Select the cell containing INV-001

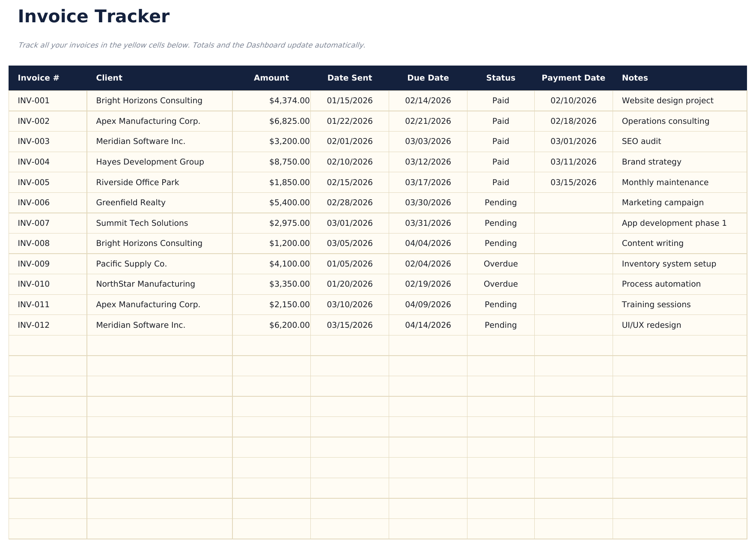click(x=33, y=100)
